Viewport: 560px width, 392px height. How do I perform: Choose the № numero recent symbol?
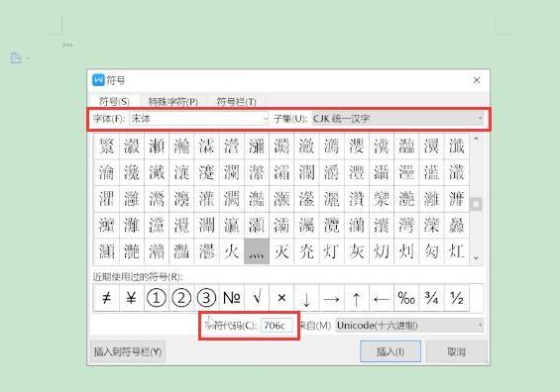(x=231, y=298)
